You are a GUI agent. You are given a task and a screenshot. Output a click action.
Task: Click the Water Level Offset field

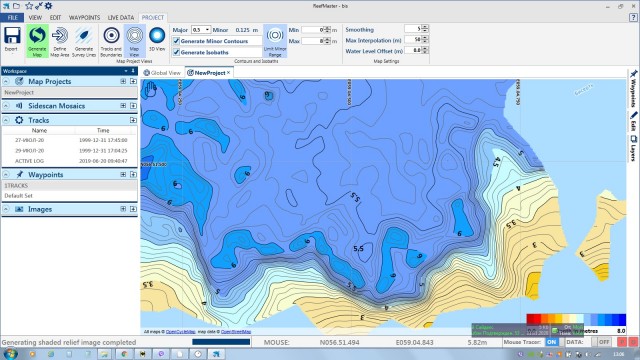pos(413,50)
